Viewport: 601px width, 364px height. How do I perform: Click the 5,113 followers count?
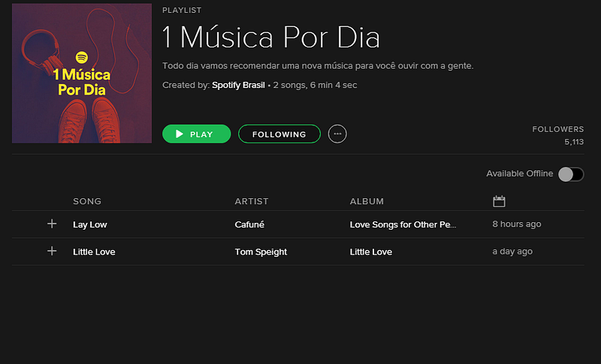point(574,142)
